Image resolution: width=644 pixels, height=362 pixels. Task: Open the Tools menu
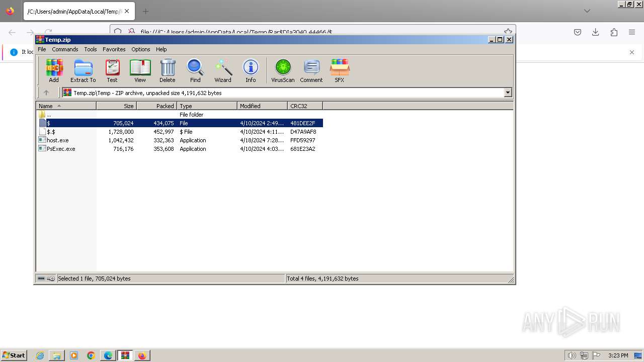(91, 49)
